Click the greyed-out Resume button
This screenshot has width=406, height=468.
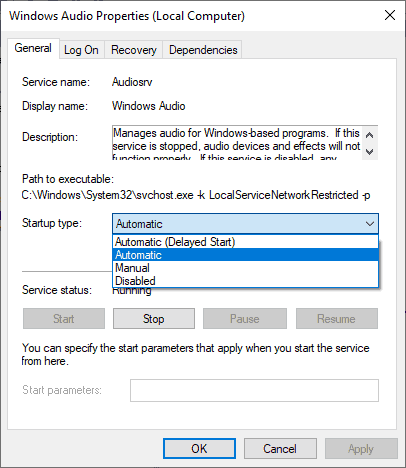(337, 319)
